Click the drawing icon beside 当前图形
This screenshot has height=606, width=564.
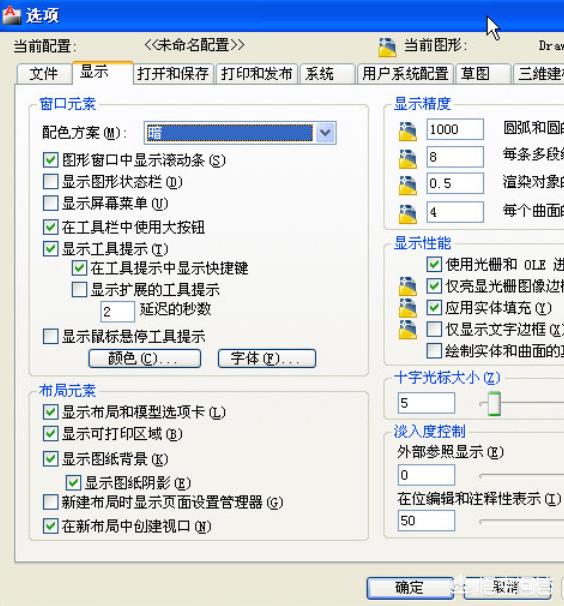coord(387,47)
